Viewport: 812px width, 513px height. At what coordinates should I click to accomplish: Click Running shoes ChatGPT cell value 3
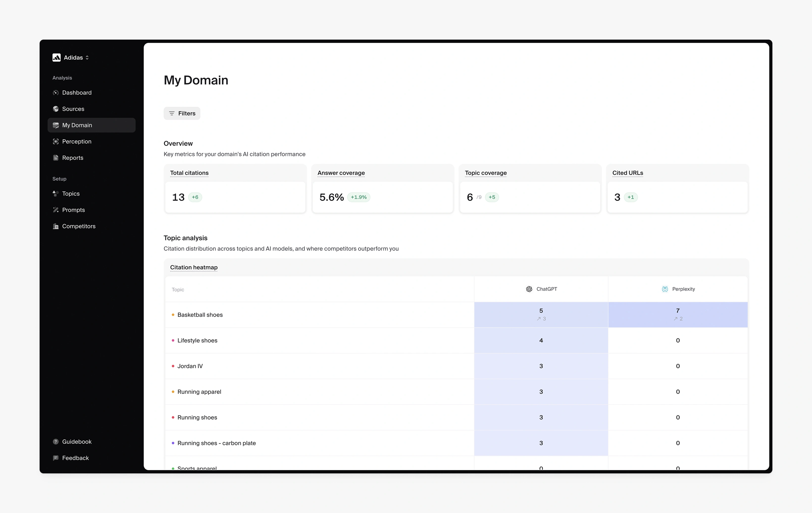pos(541,417)
